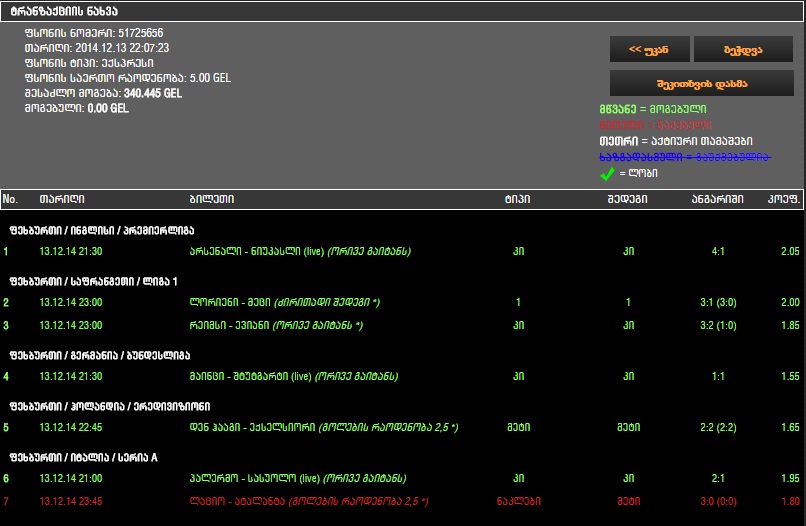Select the Arsenal vs Newcastle live bet row
This screenshot has height=526, width=806.
tap(299, 251)
